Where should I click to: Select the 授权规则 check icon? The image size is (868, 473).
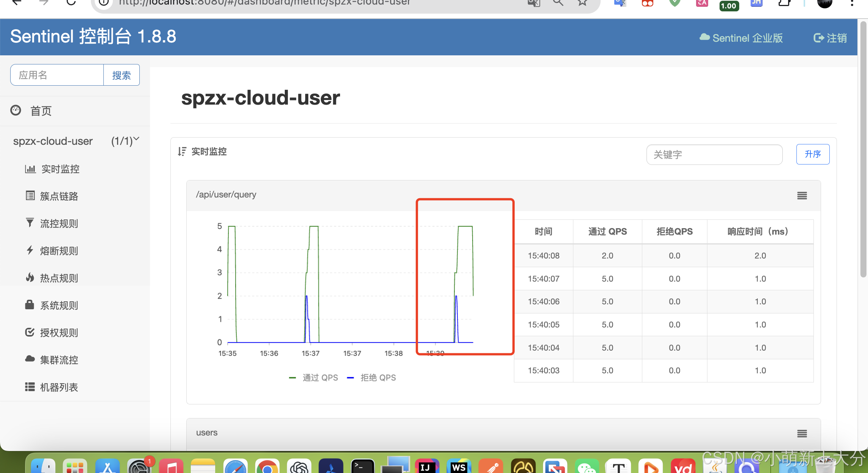30,332
